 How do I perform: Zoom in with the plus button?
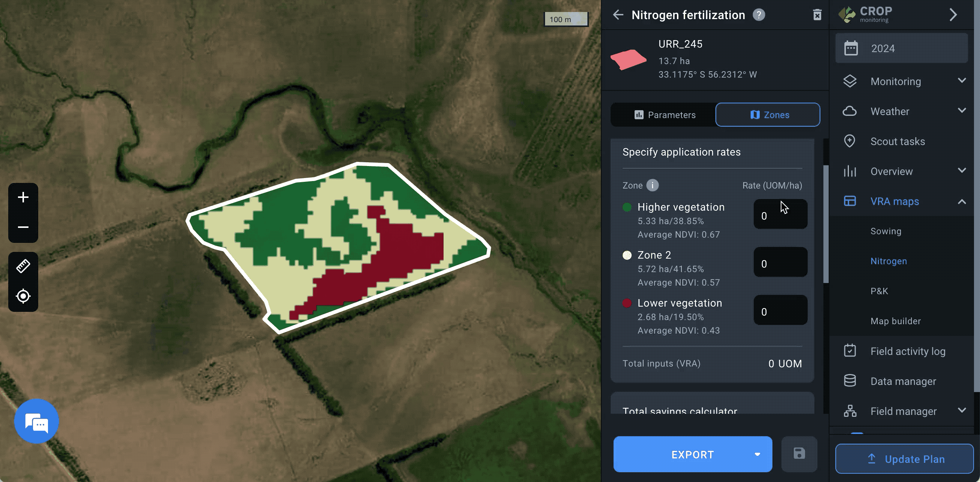point(23,197)
